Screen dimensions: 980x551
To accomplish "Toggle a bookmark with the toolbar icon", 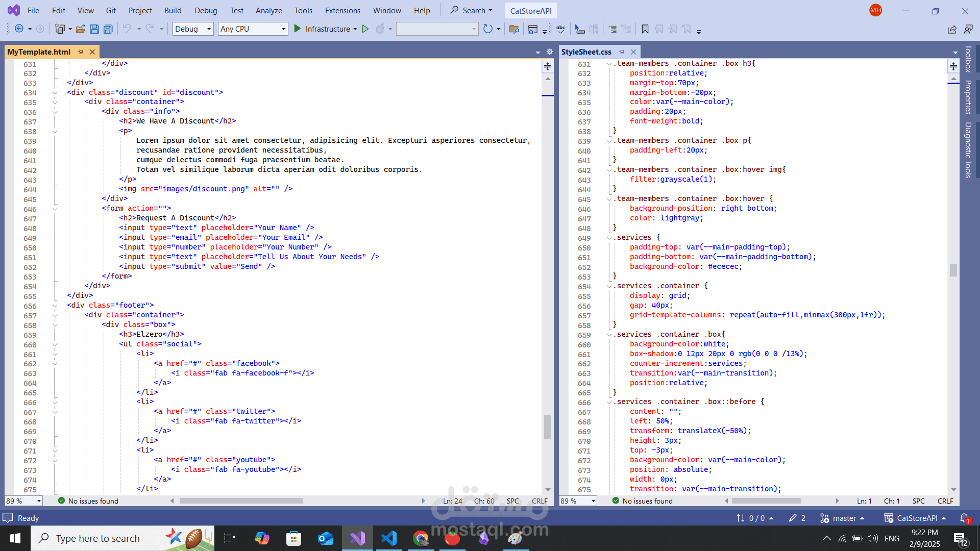I will 645,29.
